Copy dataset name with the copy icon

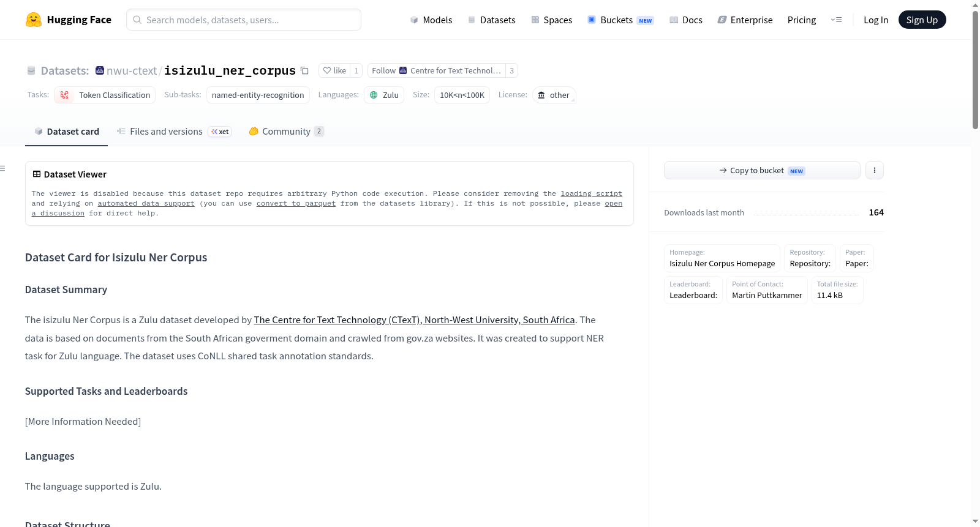pos(304,70)
